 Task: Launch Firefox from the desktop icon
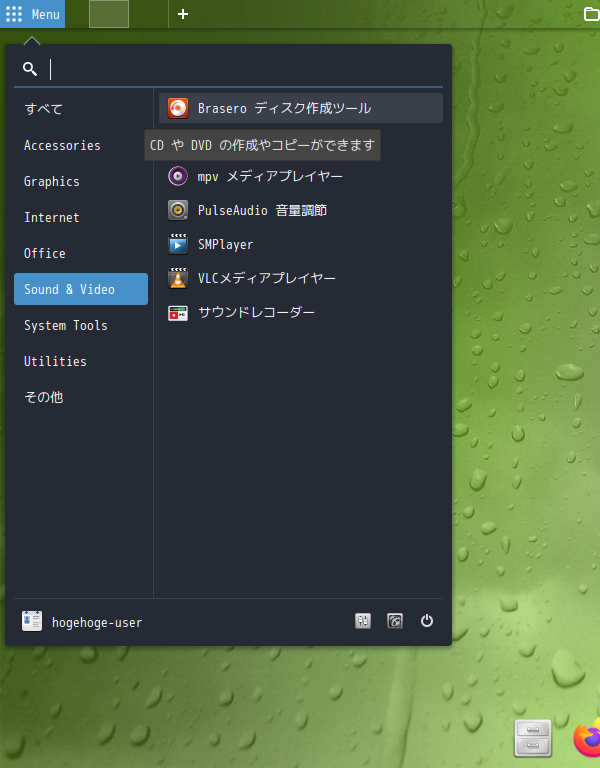coord(587,738)
